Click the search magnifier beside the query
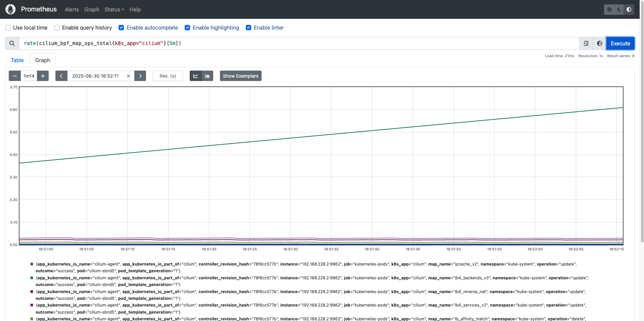Screen dimensions: 644x321 (x=12, y=43)
